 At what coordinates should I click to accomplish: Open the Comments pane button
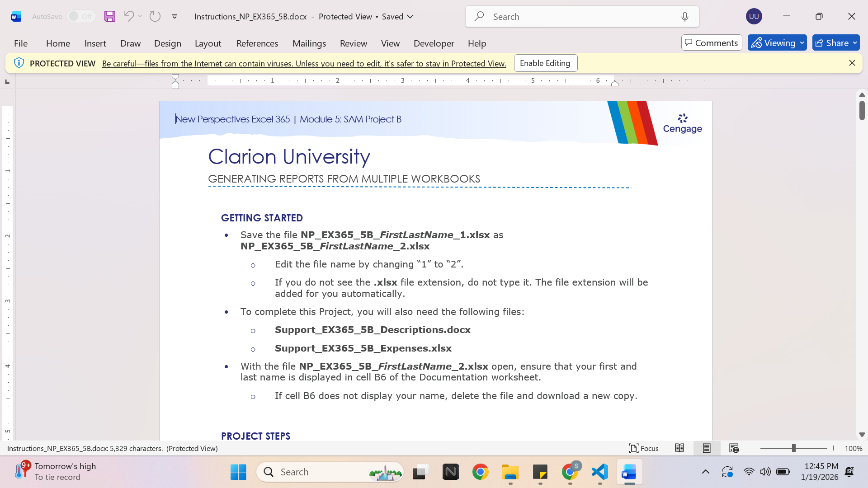[712, 43]
